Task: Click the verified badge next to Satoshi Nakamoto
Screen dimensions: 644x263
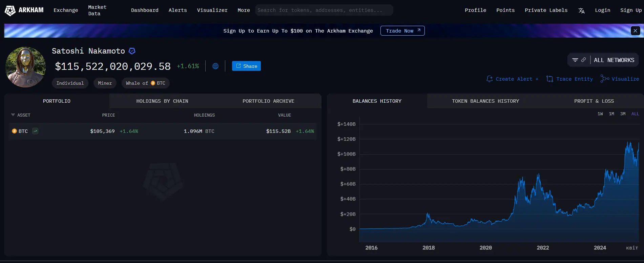Action: [x=132, y=51]
